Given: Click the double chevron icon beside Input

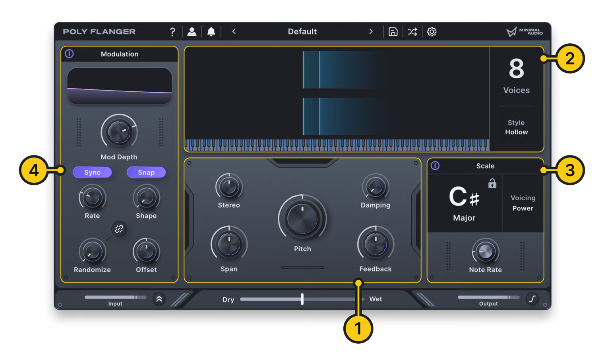Looking at the screenshot, I should click(x=159, y=299).
